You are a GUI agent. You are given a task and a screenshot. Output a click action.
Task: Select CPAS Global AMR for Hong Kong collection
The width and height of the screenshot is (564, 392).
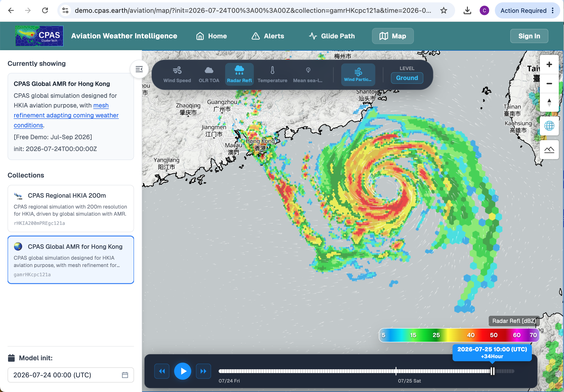pyautogui.click(x=71, y=260)
